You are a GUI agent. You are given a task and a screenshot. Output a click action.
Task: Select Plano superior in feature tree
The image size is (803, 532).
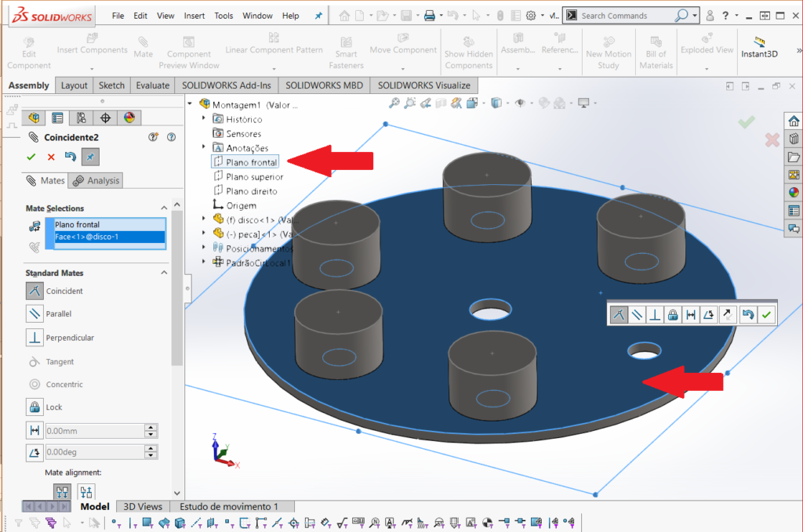(254, 177)
